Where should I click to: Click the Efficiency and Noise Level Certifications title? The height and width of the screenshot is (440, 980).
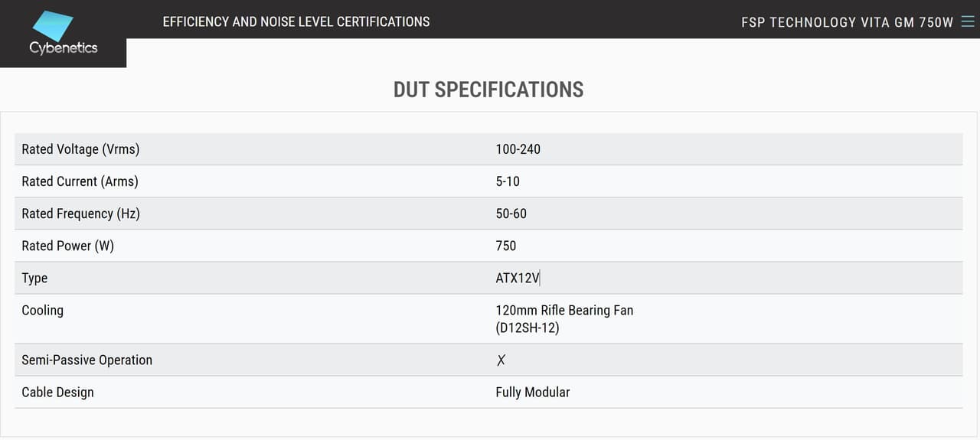click(x=296, y=21)
